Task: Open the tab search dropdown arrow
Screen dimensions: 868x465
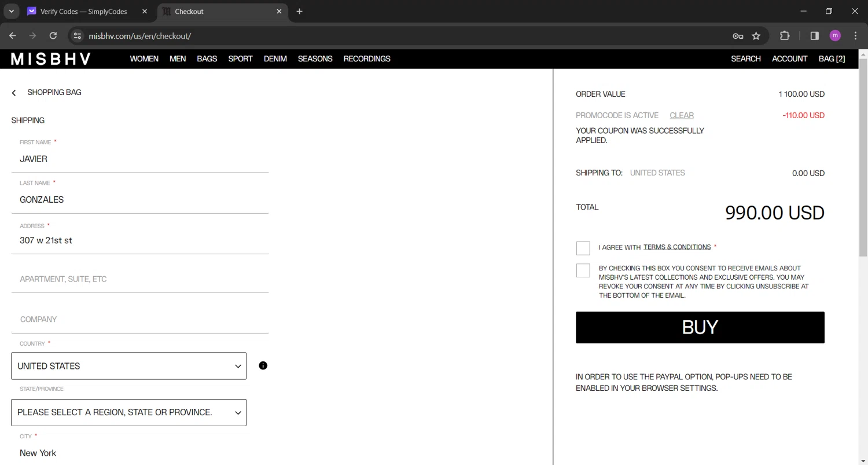Action: (x=11, y=11)
